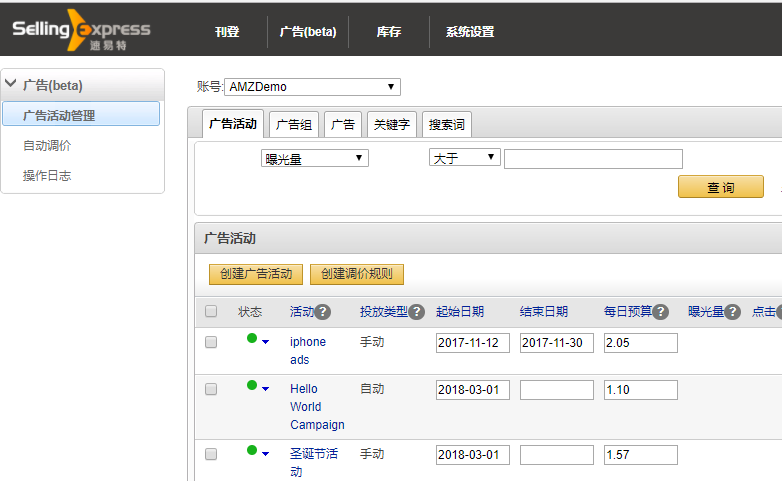Screen dimensions: 782x481
Task: Click daily budget field showing 1.10
Action: 641,390
